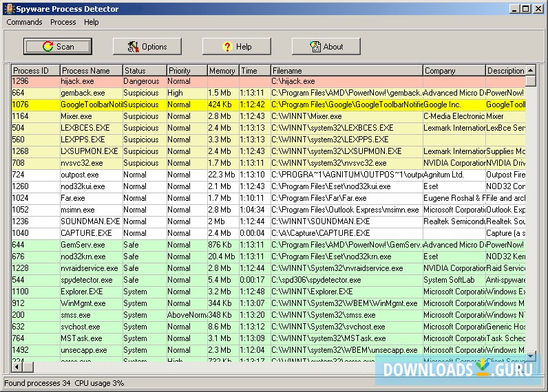The image size is (548, 392).
Task: Click the app icon in title bar
Action: [8, 9]
